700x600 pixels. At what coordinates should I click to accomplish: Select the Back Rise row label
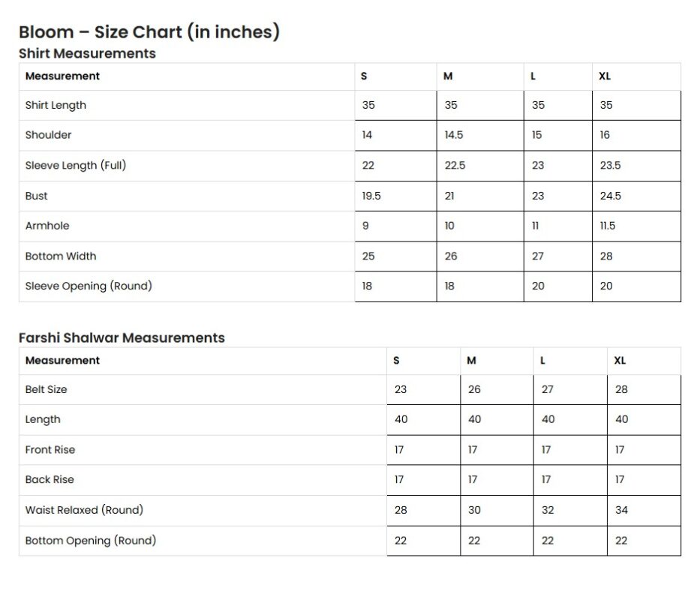50,479
